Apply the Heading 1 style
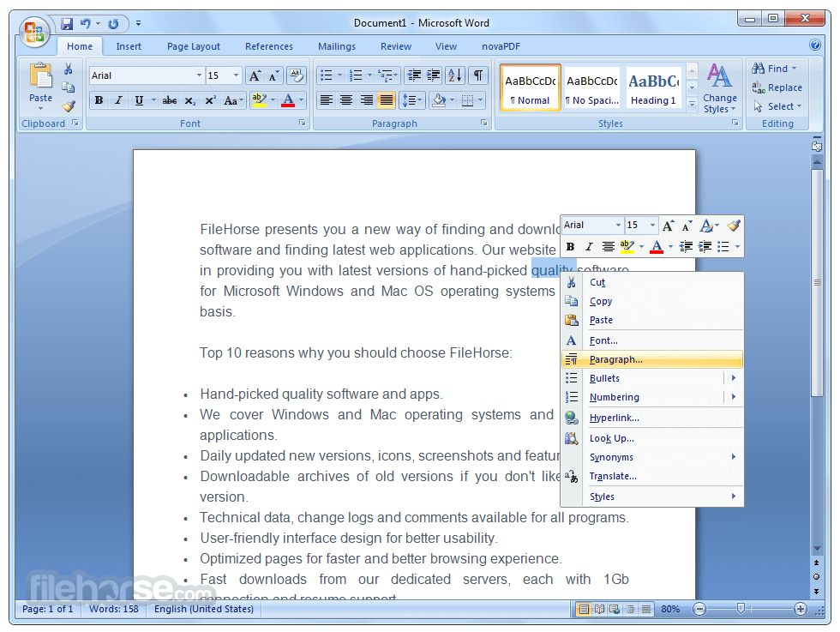Viewport: 840px width, 632px height. (653, 87)
